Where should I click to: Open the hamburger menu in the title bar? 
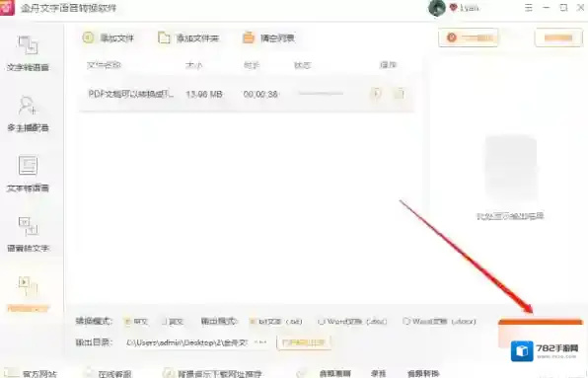[x=529, y=8]
